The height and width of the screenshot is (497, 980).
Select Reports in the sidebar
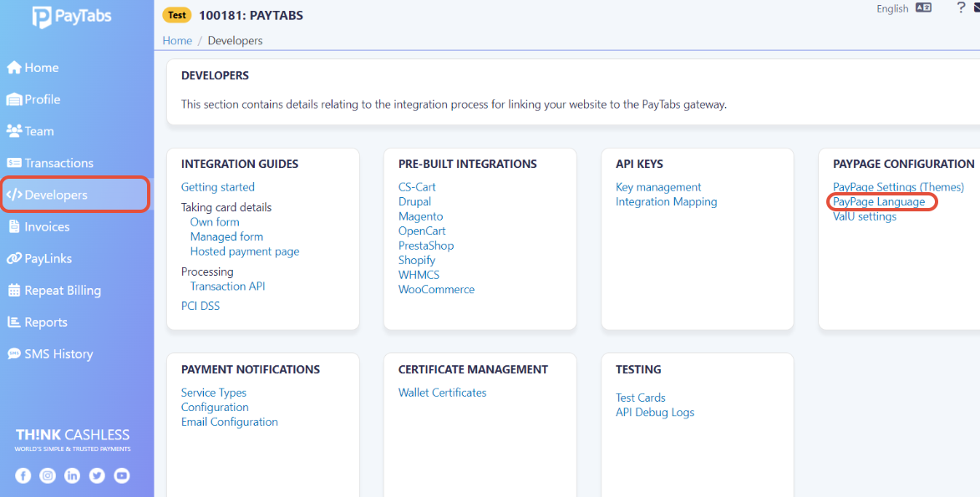[x=45, y=322]
